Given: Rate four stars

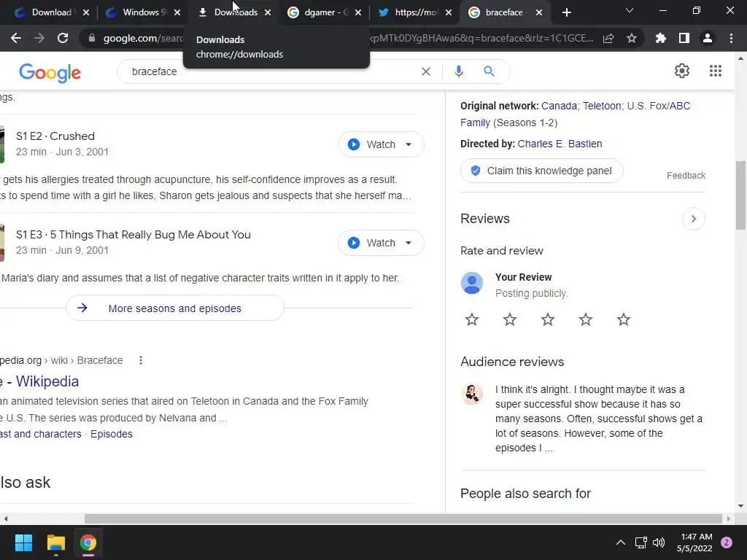Looking at the screenshot, I should 586,319.
